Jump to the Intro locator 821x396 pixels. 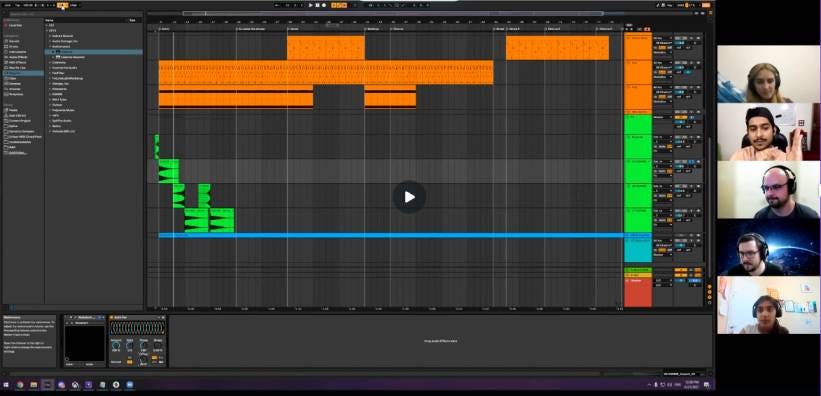165,29
